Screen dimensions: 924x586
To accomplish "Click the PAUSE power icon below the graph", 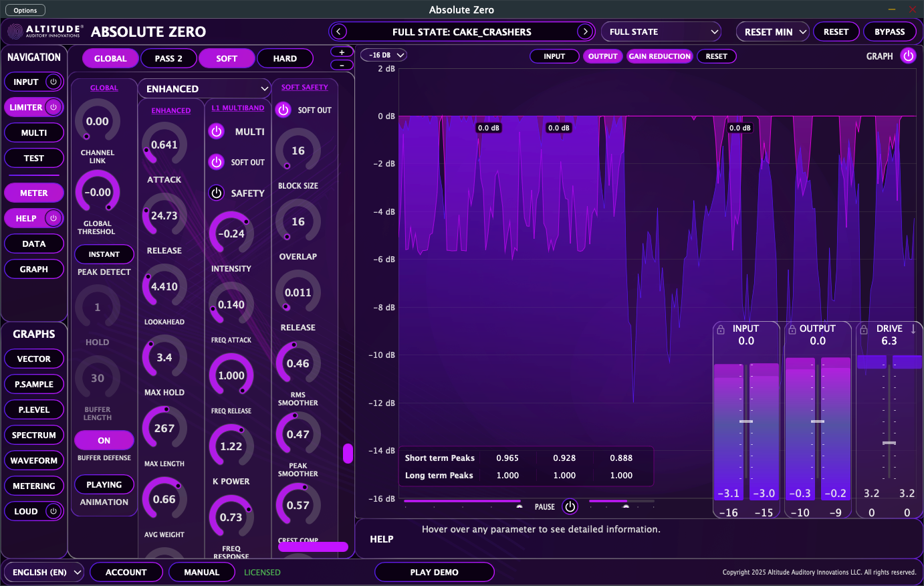I will [570, 506].
